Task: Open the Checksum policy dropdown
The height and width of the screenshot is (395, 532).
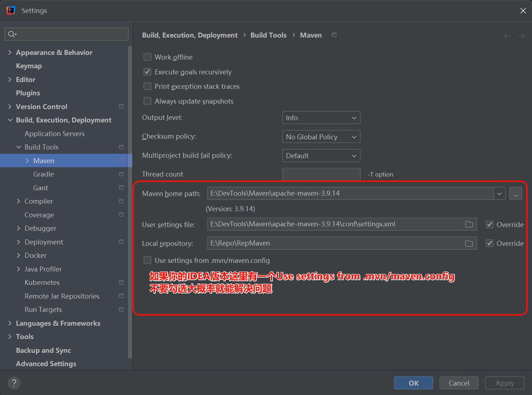Action: (321, 136)
